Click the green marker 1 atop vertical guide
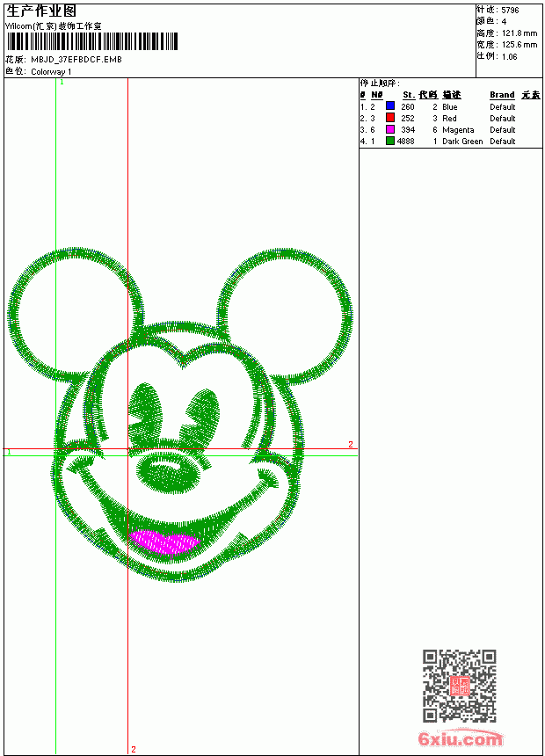 pos(62,82)
